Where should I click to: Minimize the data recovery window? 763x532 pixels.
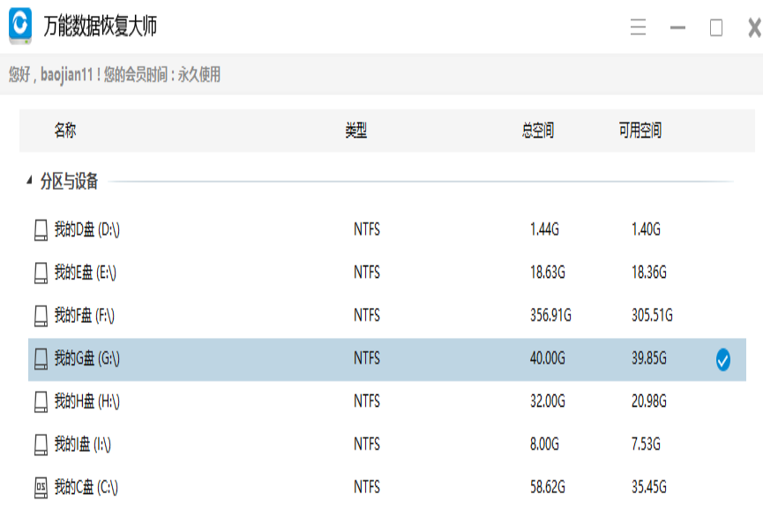point(677,27)
